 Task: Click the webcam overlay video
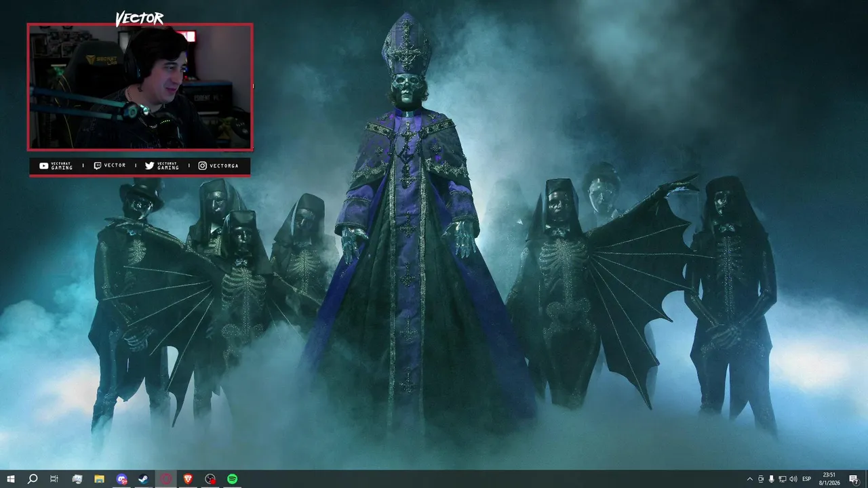coord(140,87)
